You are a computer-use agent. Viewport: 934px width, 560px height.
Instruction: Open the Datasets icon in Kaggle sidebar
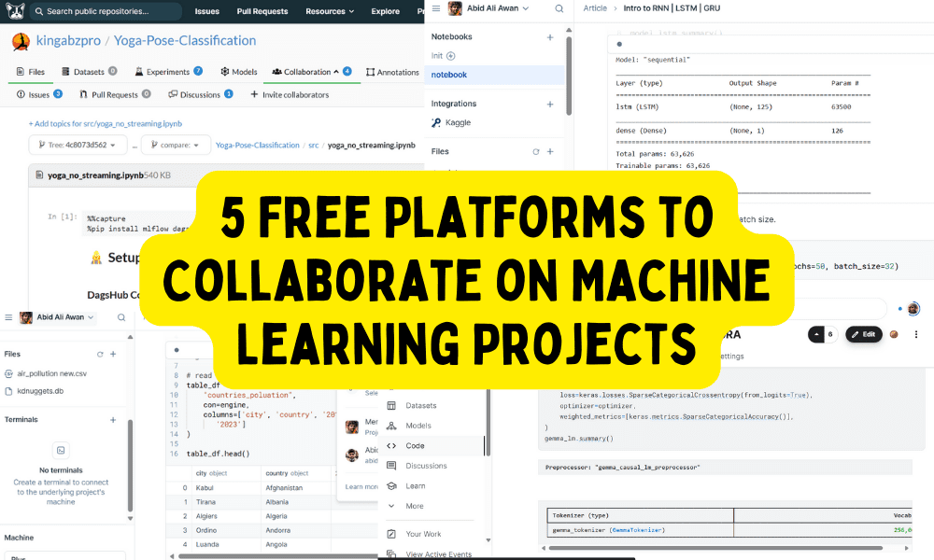click(392, 406)
